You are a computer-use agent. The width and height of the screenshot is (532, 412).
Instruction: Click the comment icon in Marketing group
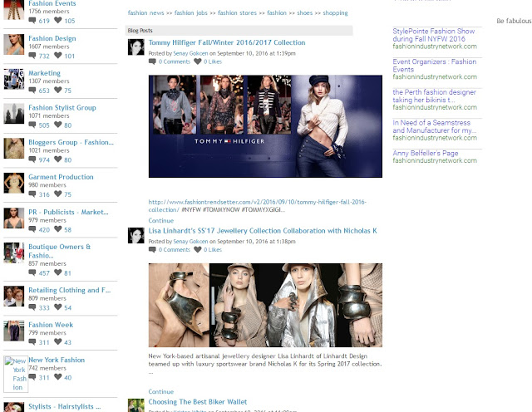32,90
